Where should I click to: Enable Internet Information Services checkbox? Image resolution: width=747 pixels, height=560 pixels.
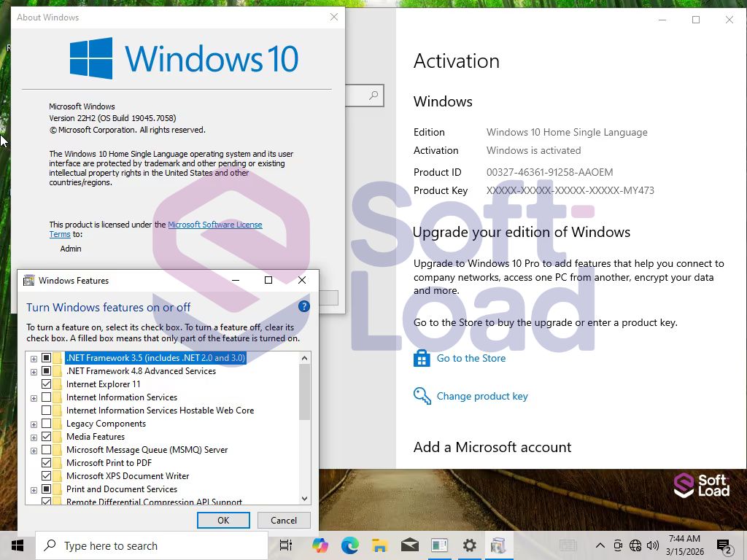coord(46,397)
